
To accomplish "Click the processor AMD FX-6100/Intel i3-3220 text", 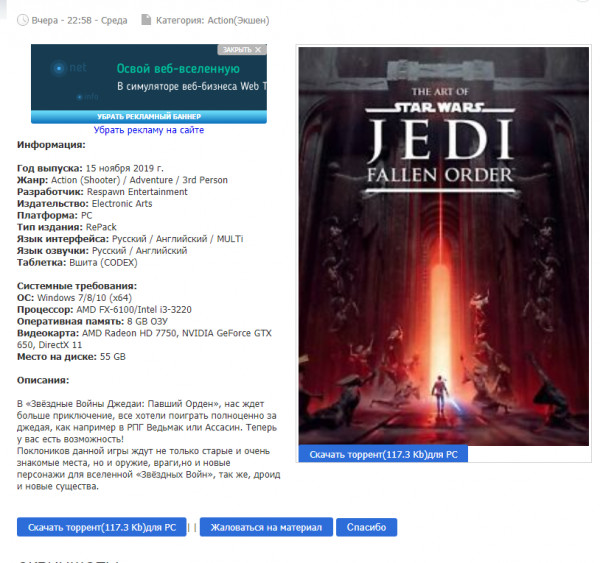I will click(134, 310).
